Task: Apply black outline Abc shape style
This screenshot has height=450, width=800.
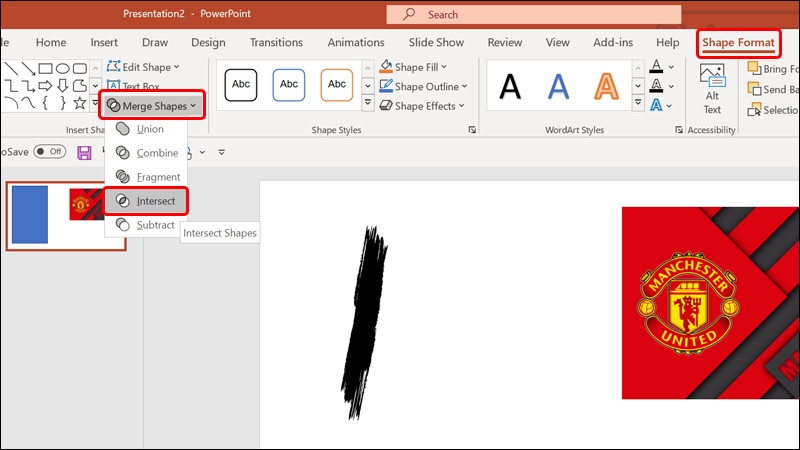Action: pyautogui.click(x=241, y=85)
